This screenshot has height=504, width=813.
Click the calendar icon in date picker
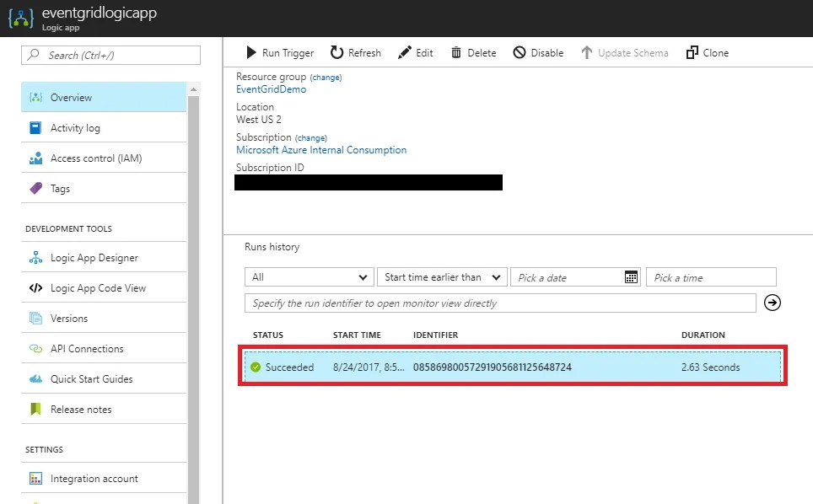click(631, 277)
